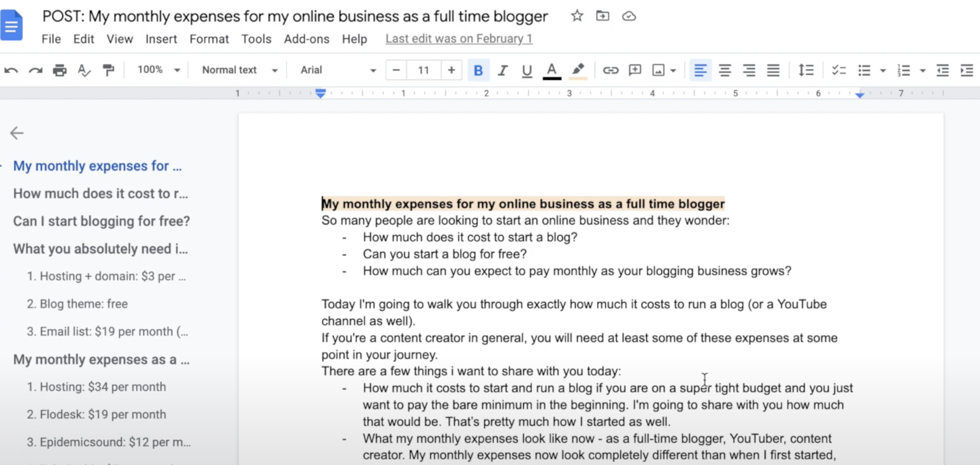
Task: Add a comment with comment icon
Action: [635, 70]
